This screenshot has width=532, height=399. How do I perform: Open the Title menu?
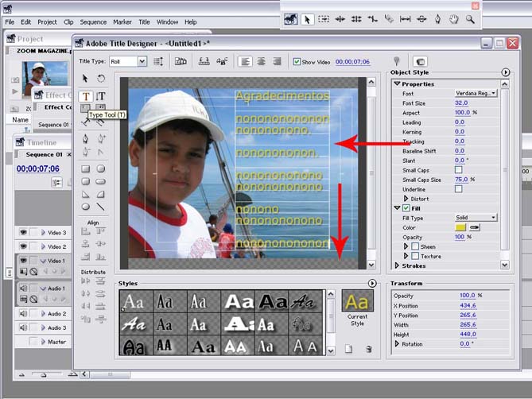point(144,21)
